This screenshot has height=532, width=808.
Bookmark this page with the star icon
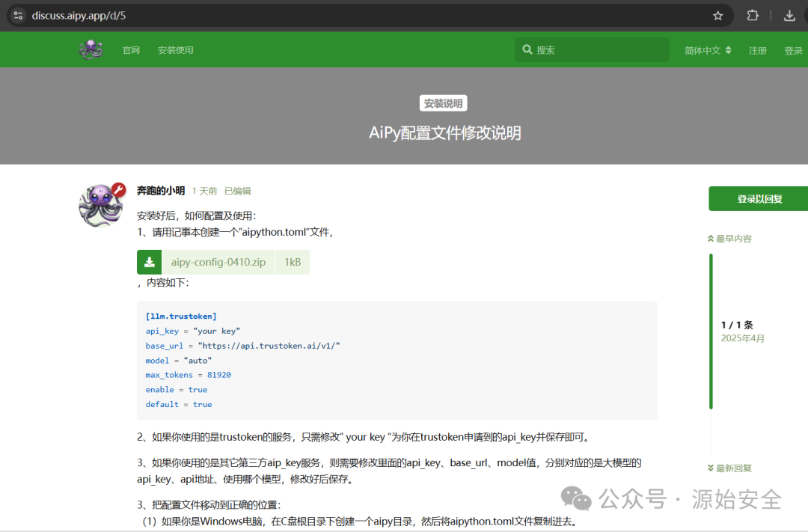[717, 16]
